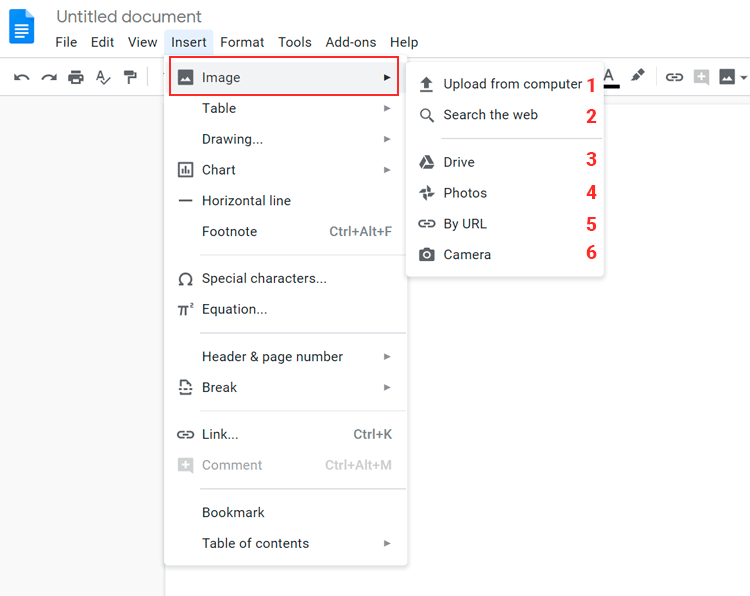The width and height of the screenshot is (750, 596).
Task: Select Table of contents label
Action: pyautogui.click(x=255, y=543)
